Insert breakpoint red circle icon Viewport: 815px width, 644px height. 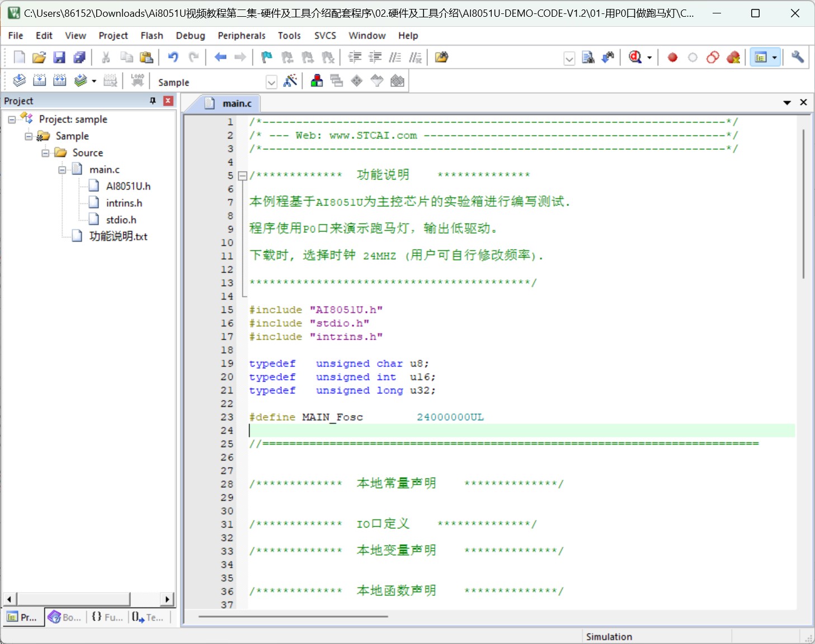pyautogui.click(x=672, y=57)
